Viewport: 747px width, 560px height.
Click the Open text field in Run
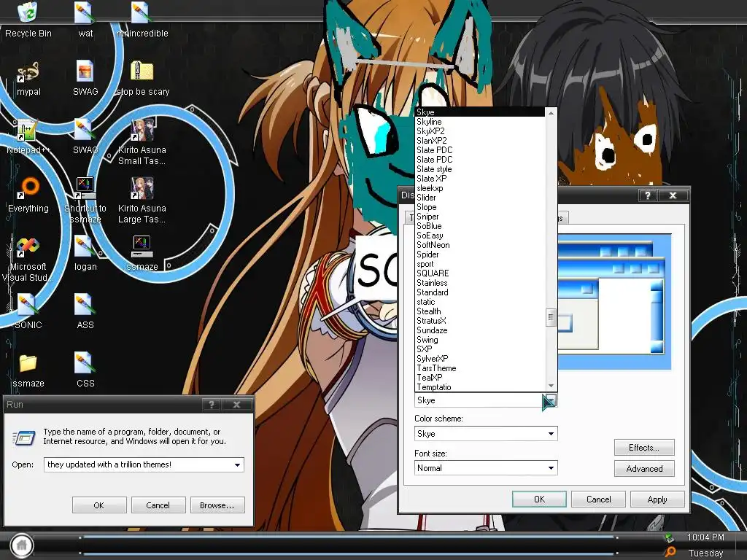click(144, 464)
